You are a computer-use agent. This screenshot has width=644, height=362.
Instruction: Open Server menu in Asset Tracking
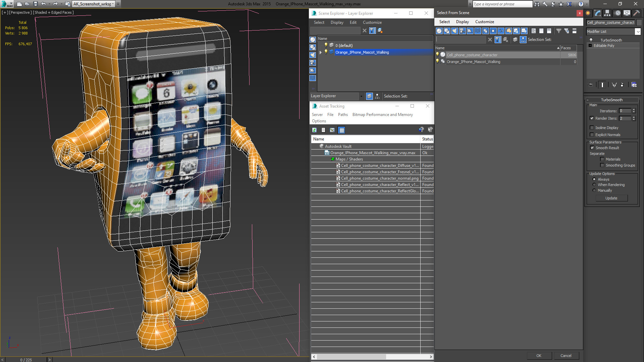[x=317, y=115]
